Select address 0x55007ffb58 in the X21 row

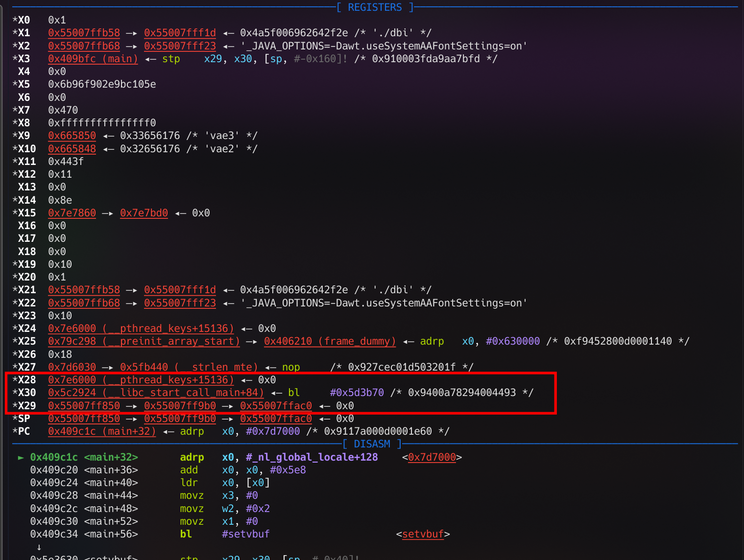point(84,290)
